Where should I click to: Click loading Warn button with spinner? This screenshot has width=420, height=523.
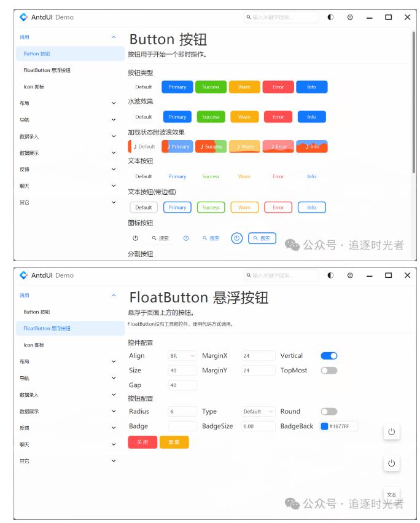(244, 146)
